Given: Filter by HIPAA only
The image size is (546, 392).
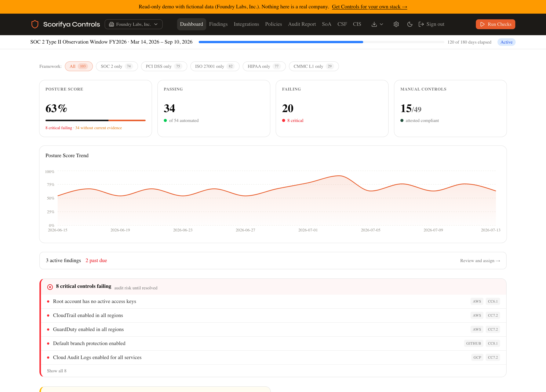Looking at the screenshot, I should (x=264, y=66).
